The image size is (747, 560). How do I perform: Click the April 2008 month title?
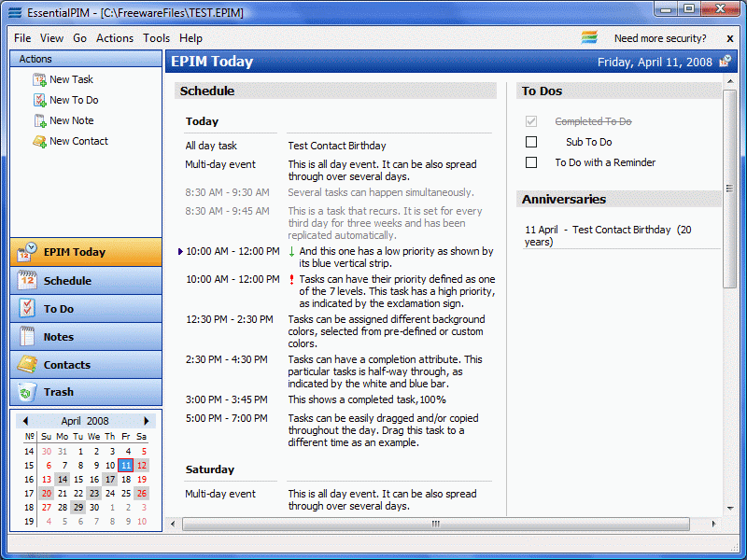pyautogui.click(x=85, y=421)
